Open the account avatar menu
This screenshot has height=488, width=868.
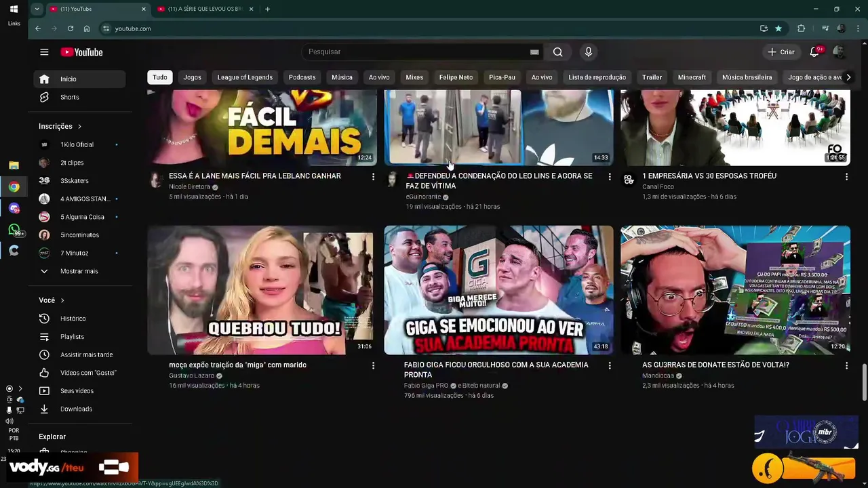pos(839,52)
